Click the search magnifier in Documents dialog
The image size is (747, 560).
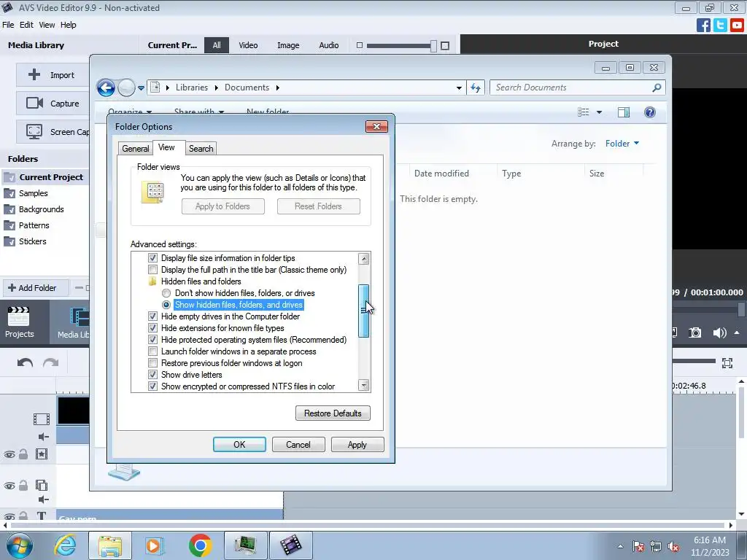click(x=657, y=87)
